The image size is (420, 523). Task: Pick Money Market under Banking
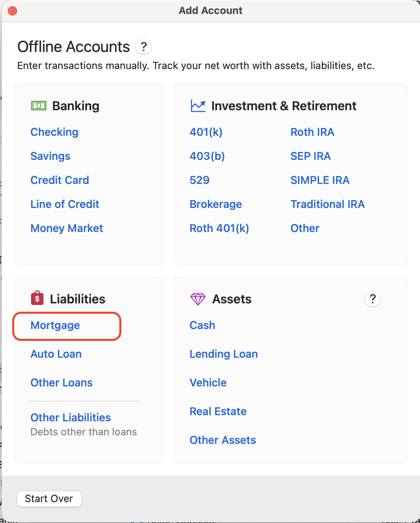pos(67,228)
